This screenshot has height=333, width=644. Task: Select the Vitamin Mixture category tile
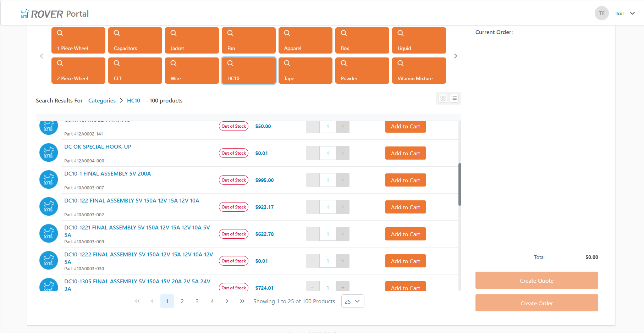[419, 71]
